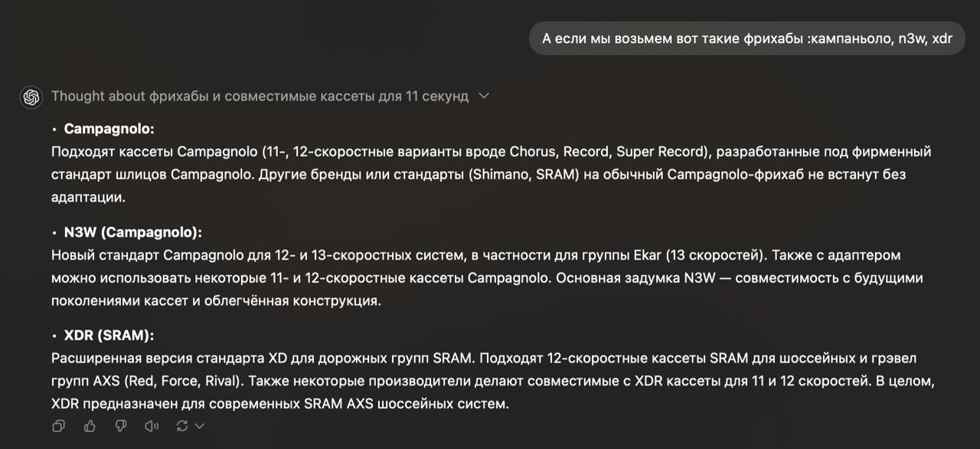The image size is (980, 449).
Task: Open the dropdown arrow beside the regenerate icon
Action: (200, 426)
